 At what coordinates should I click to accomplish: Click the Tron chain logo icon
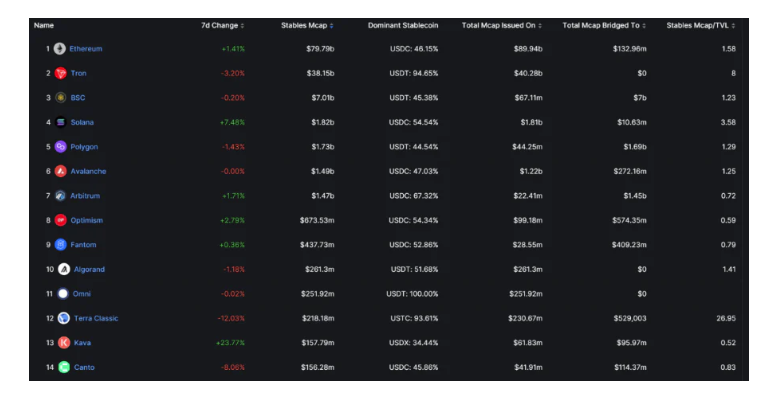60,73
